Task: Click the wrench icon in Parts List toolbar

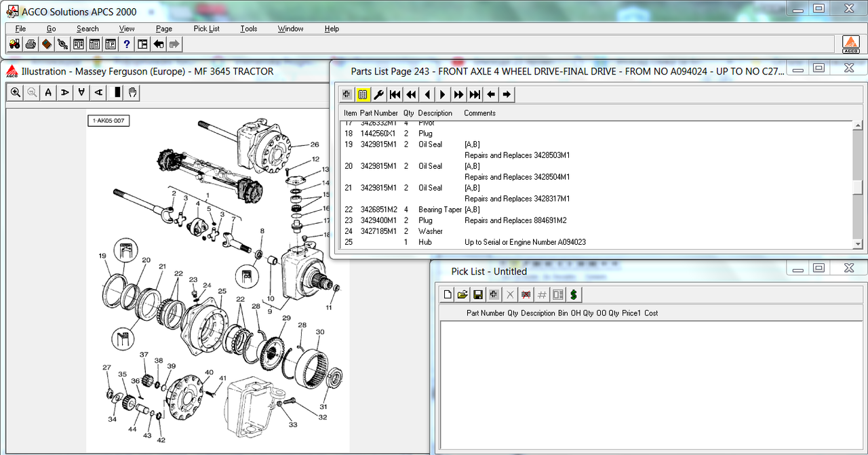Action: click(x=378, y=94)
